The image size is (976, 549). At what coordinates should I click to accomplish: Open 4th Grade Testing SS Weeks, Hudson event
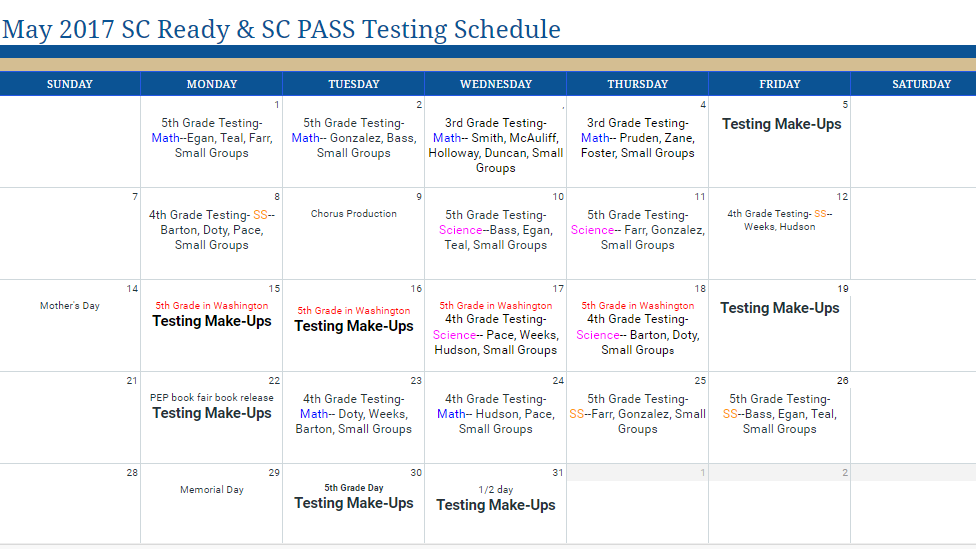tap(780, 220)
